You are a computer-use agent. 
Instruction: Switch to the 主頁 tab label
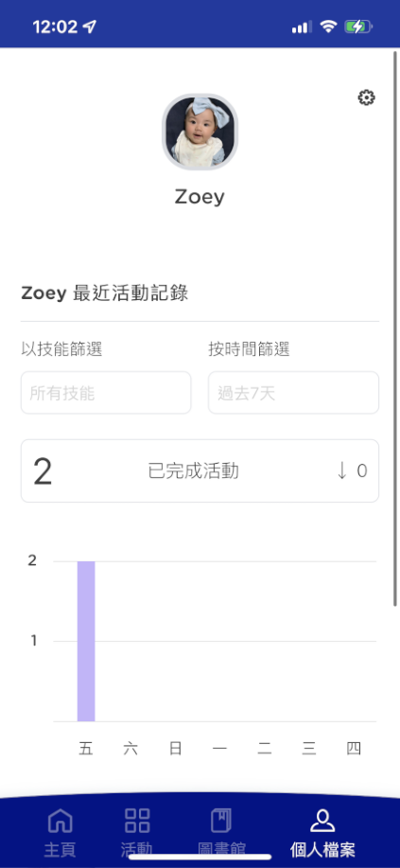click(x=60, y=850)
